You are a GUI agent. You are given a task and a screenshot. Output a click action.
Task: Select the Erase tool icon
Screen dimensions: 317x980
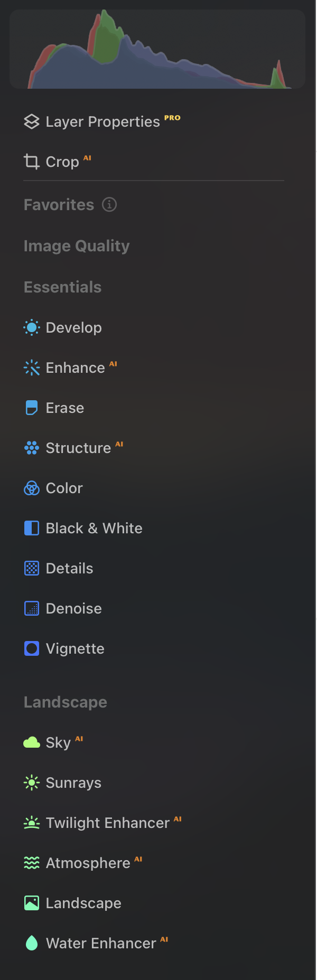click(x=32, y=408)
